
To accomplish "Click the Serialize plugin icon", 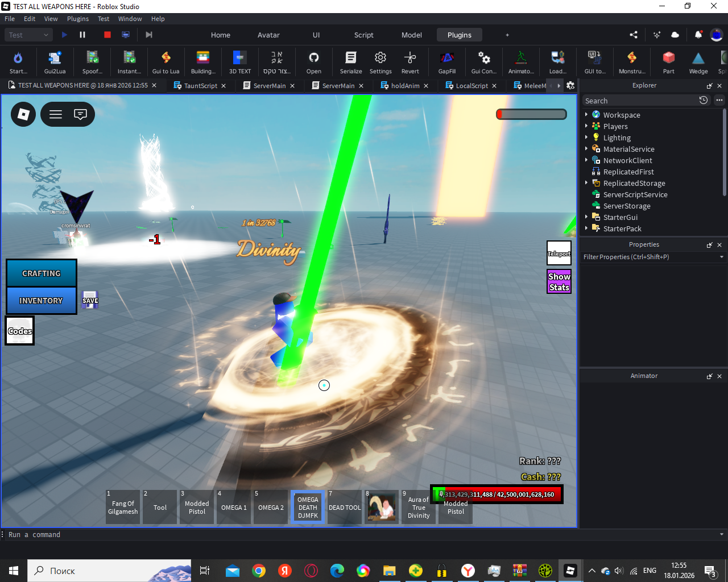I will click(351, 62).
